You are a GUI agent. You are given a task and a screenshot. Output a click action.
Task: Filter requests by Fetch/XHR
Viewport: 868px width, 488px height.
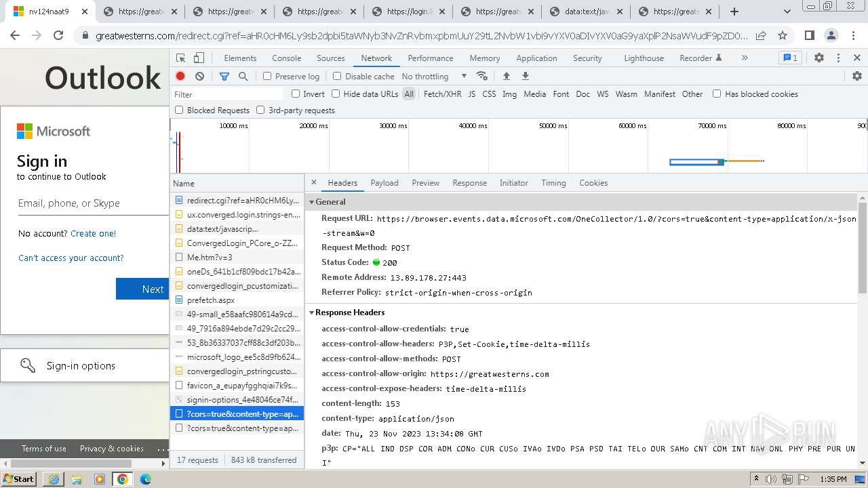(x=442, y=94)
